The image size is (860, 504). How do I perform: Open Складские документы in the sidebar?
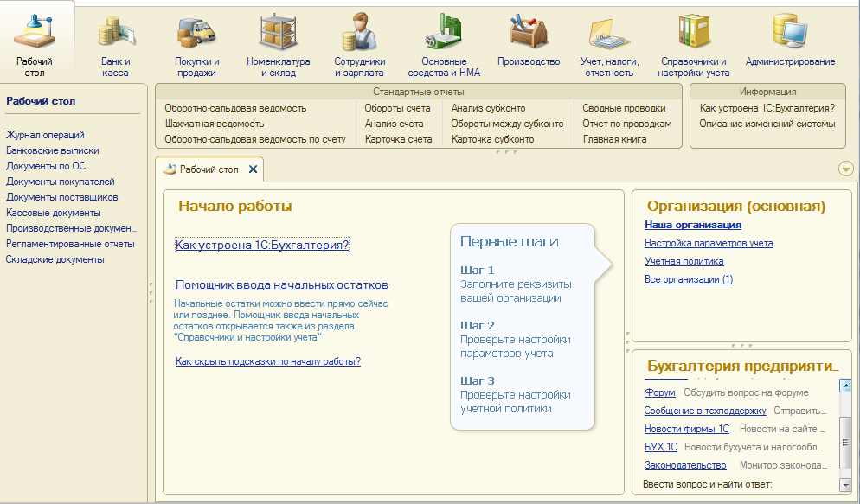coord(55,259)
